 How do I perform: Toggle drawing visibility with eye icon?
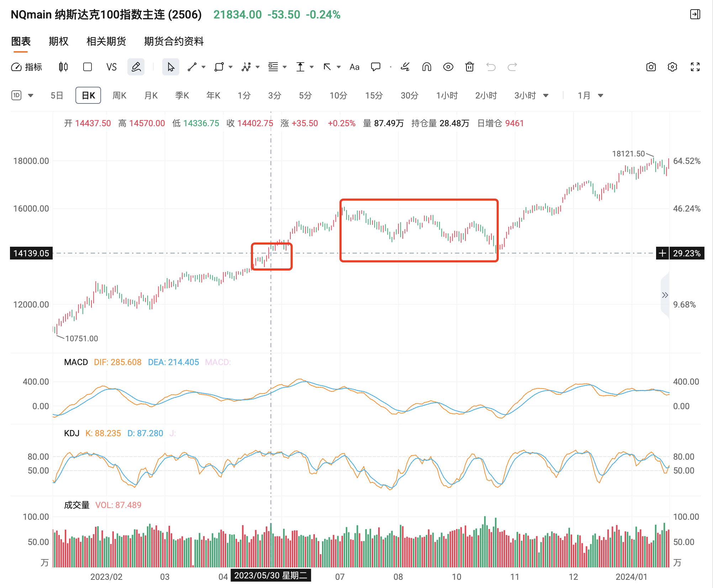pyautogui.click(x=448, y=67)
